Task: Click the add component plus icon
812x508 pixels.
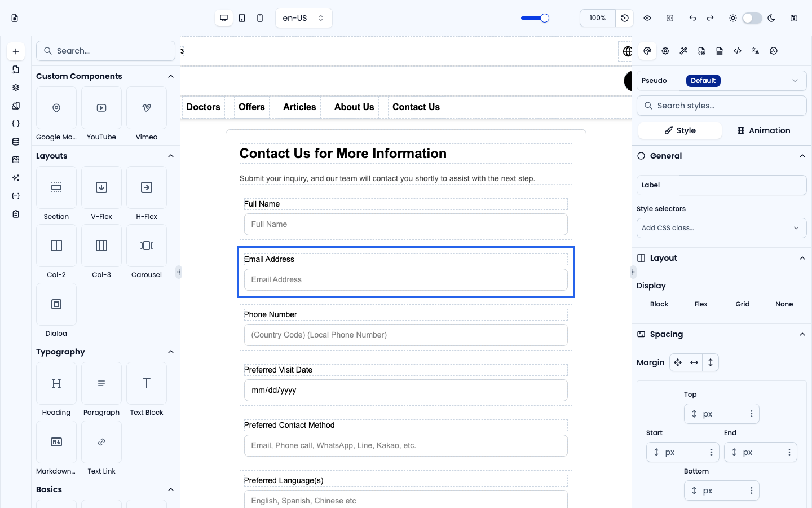Action: point(16,51)
